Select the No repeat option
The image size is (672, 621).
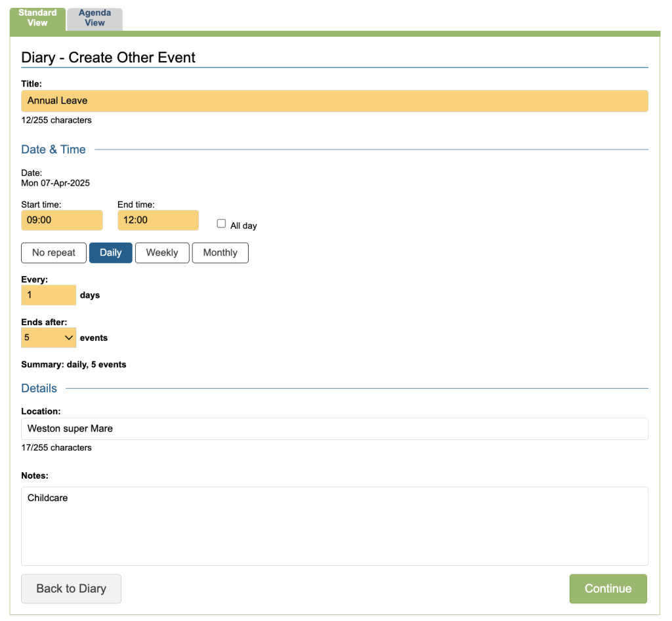[x=54, y=253]
